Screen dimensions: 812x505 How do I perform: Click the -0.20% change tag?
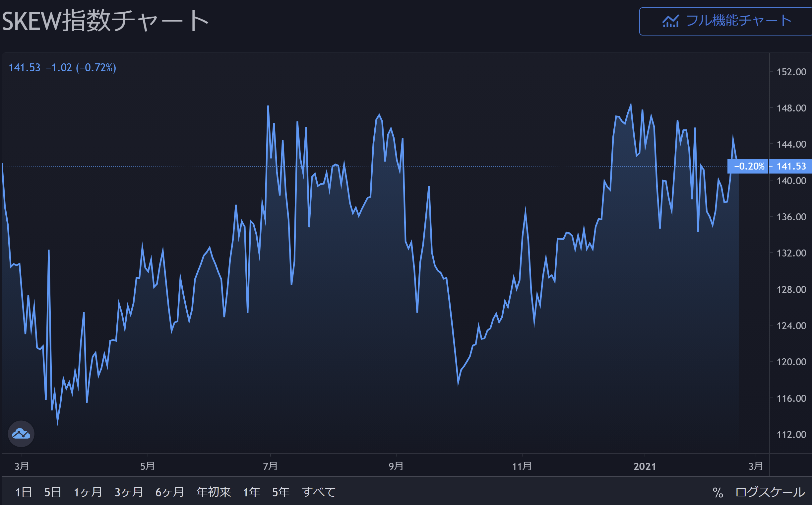coord(749,166)
